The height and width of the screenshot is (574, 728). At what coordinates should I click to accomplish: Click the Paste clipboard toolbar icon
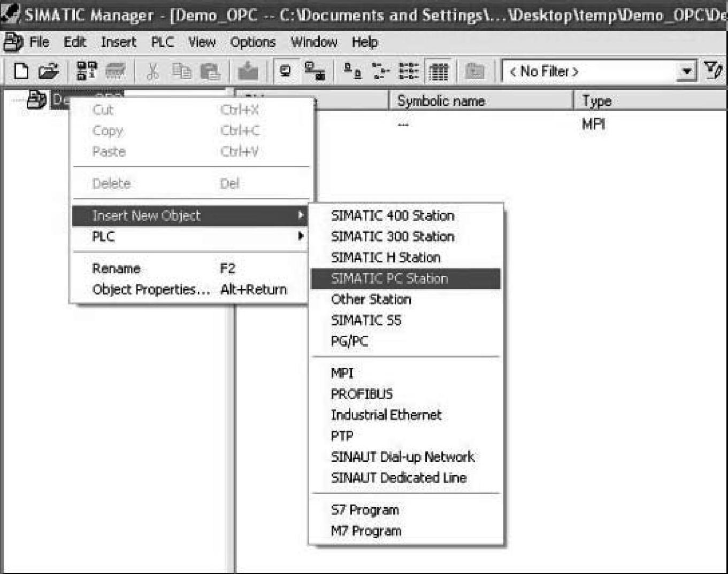pos(210,71)
